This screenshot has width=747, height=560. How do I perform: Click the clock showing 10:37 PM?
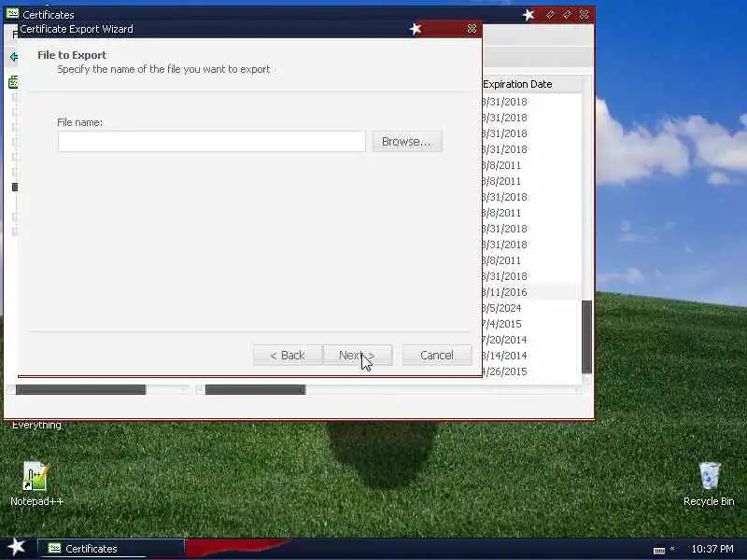[712, 549]
